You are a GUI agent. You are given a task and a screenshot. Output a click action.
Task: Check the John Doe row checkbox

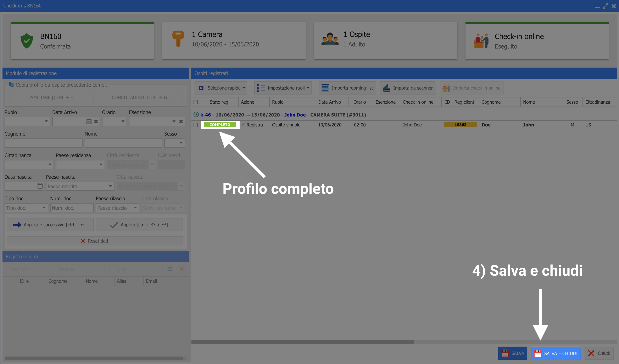[x=196, y=125]
